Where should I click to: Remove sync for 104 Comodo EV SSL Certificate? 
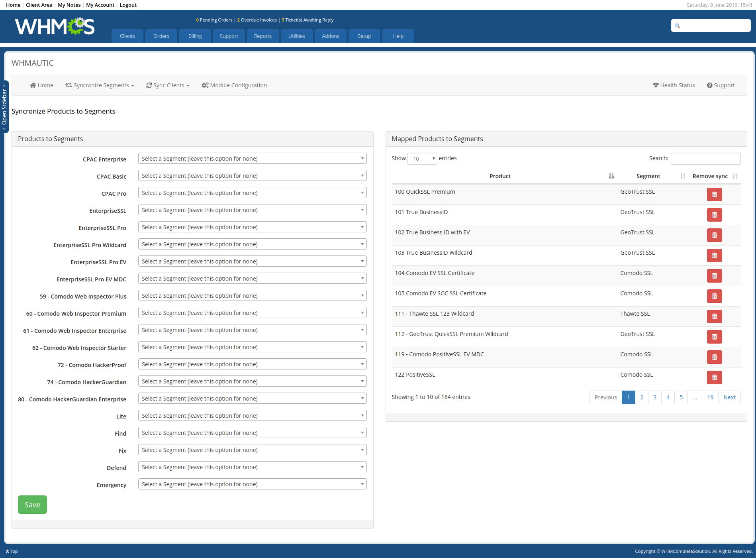714,276
